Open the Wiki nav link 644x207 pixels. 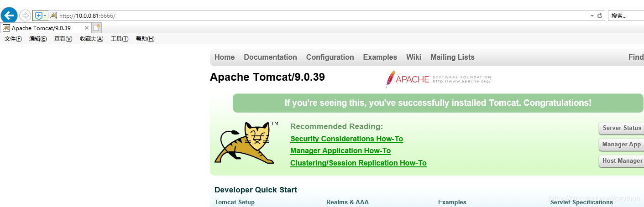(414, 57)
